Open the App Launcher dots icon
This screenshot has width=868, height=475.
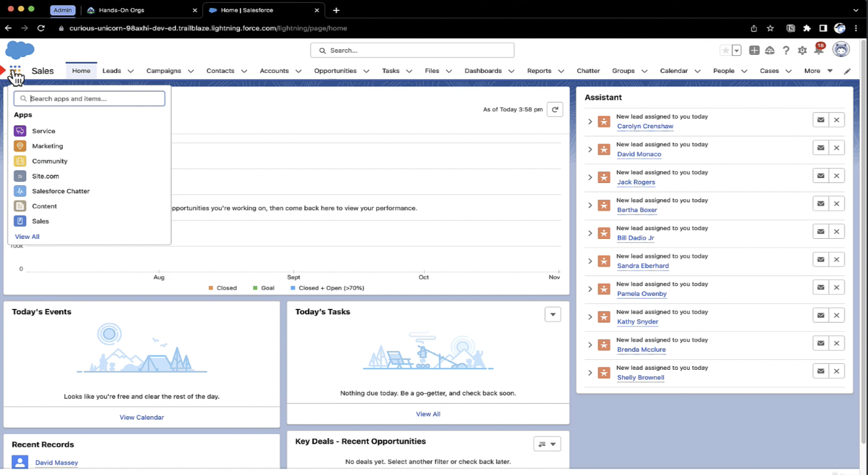point(15,71)
